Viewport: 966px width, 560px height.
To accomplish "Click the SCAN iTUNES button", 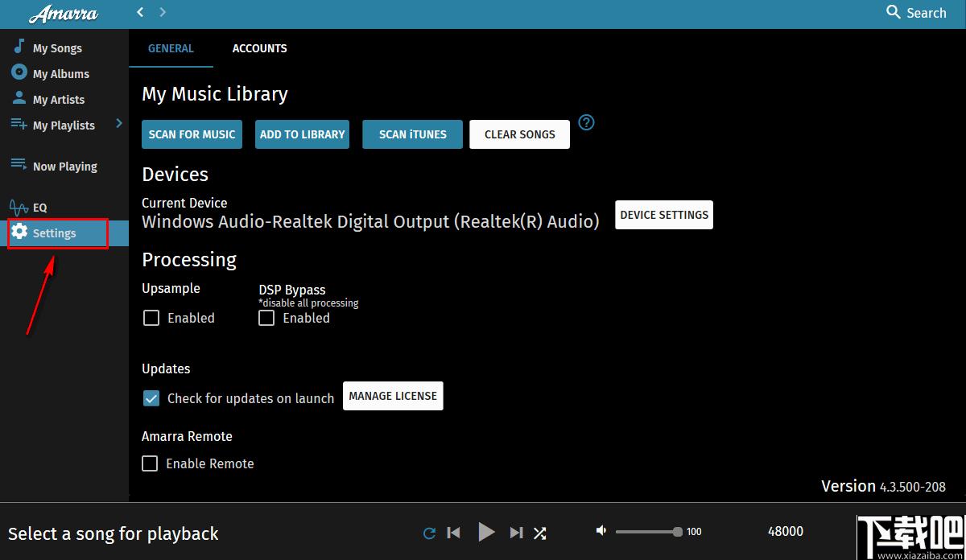I will pyautogui.click(x=412, y=134).
